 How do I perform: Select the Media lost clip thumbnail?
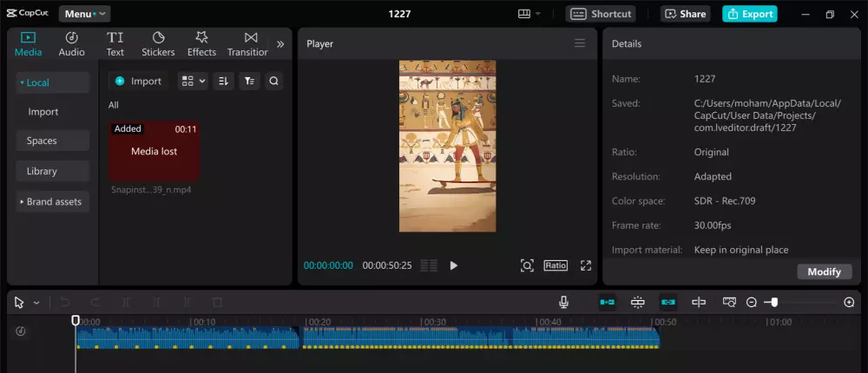(x=155, y=151)
